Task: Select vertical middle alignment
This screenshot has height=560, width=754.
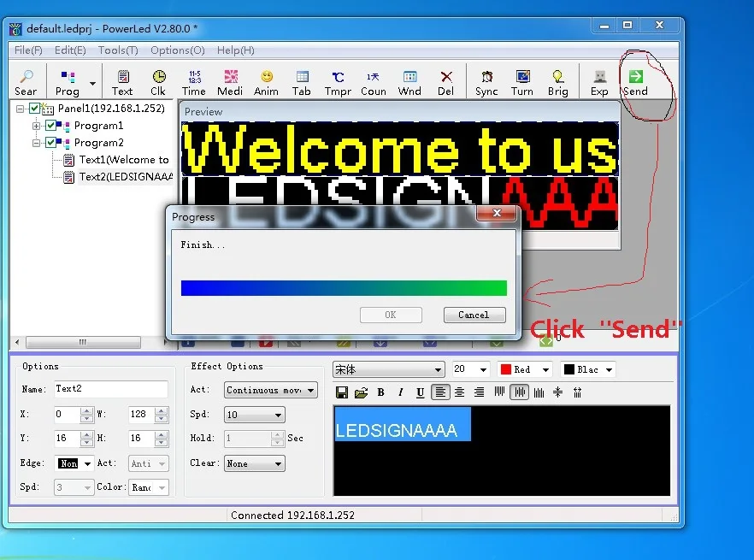Action: [520, 392]
